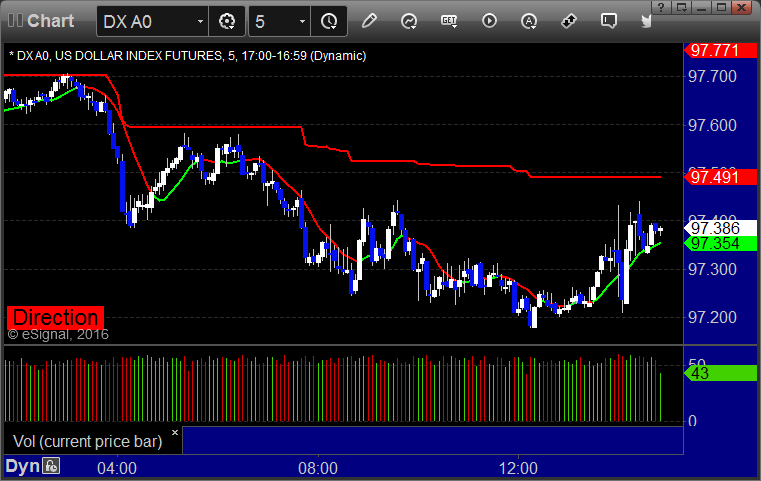Click the 12:00 time axis label

click(518, 468)
